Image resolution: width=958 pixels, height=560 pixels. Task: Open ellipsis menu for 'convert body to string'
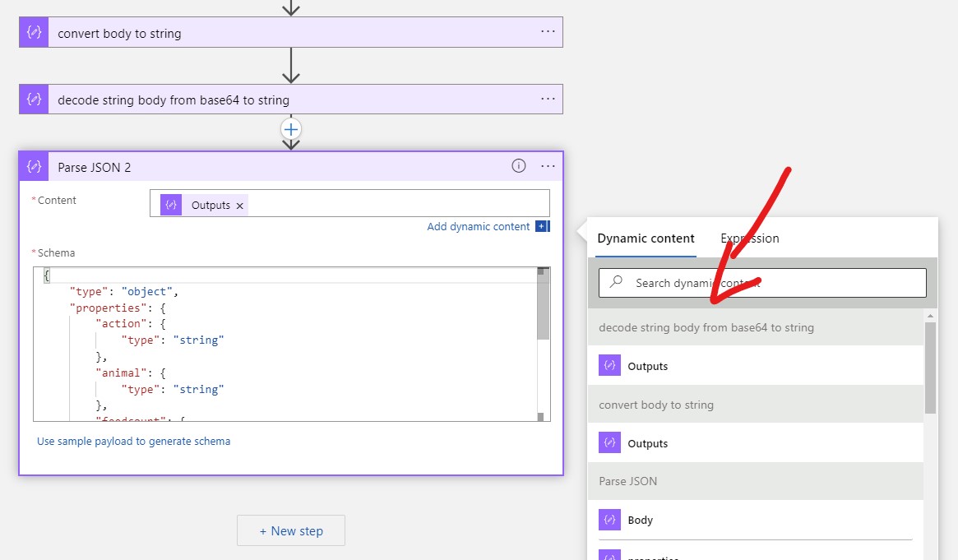(548, 31)
